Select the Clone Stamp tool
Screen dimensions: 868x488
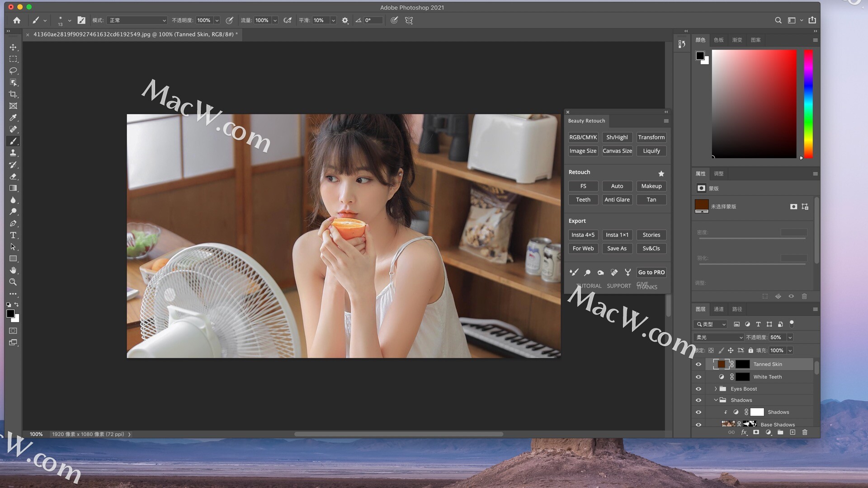point(13,153)
